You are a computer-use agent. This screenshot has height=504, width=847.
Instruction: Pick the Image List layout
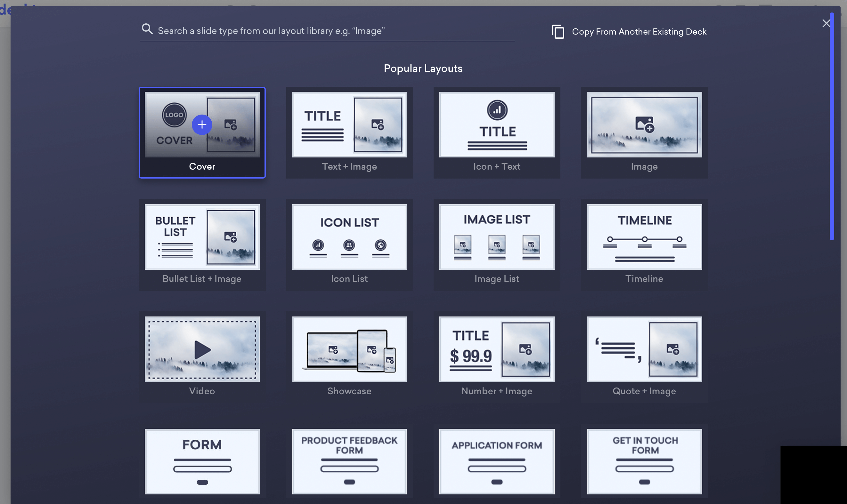(x=497, y=244)
